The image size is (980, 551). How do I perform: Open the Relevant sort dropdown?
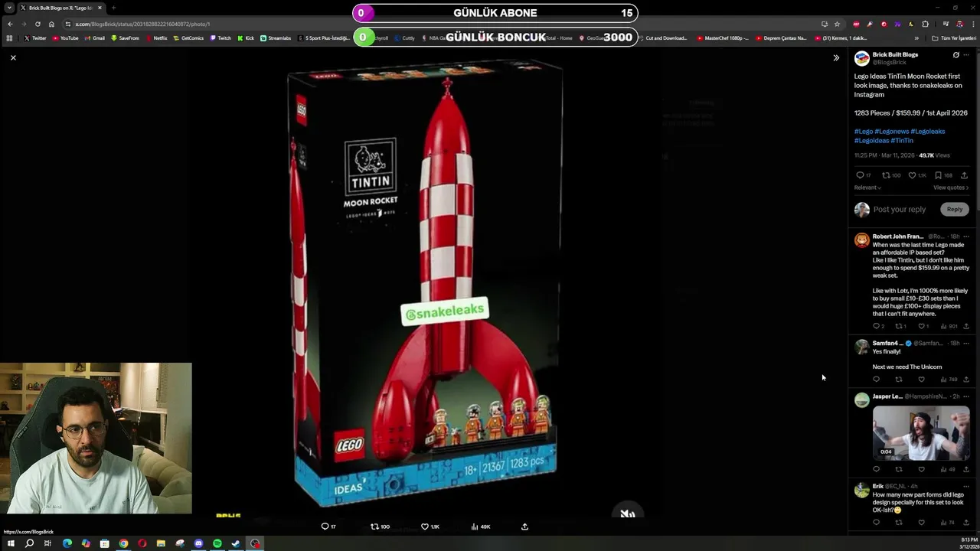pyautogui.click(x=867, y=187)
